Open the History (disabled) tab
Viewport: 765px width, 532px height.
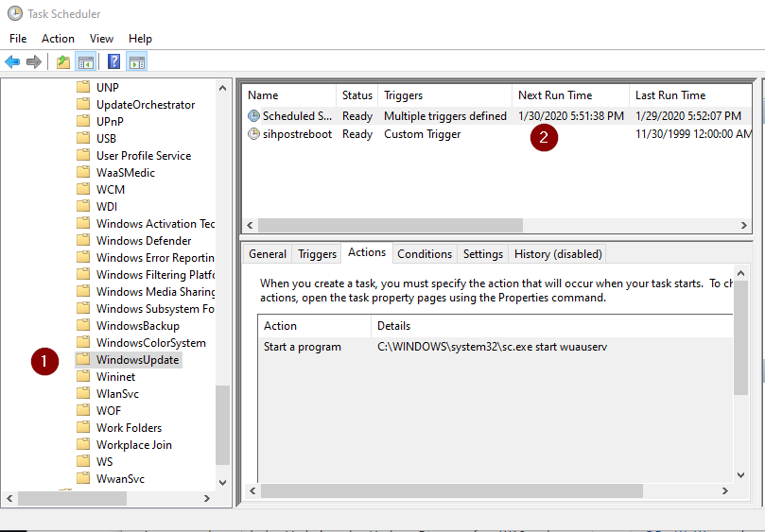click(x=558, y=254)
